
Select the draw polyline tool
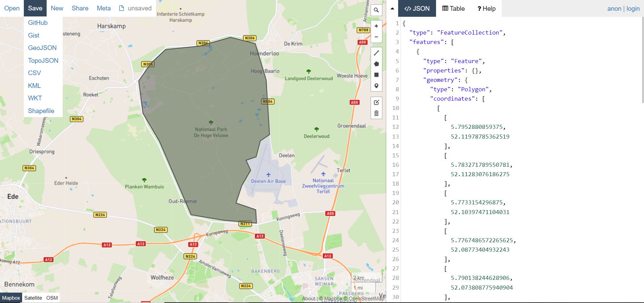(376, 53)
